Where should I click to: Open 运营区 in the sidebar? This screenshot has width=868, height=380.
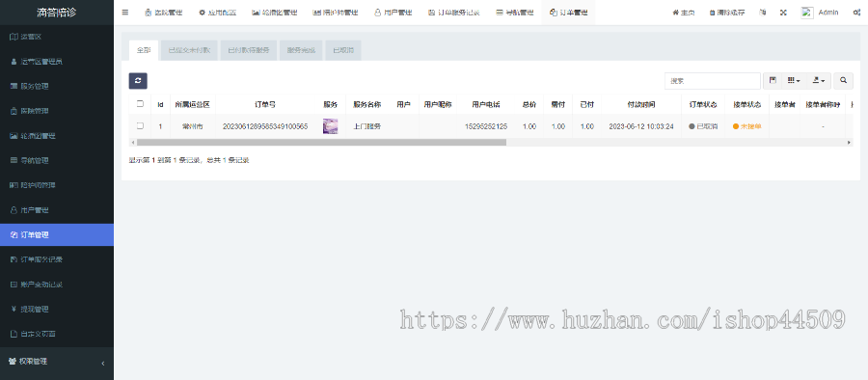point(57,37)
